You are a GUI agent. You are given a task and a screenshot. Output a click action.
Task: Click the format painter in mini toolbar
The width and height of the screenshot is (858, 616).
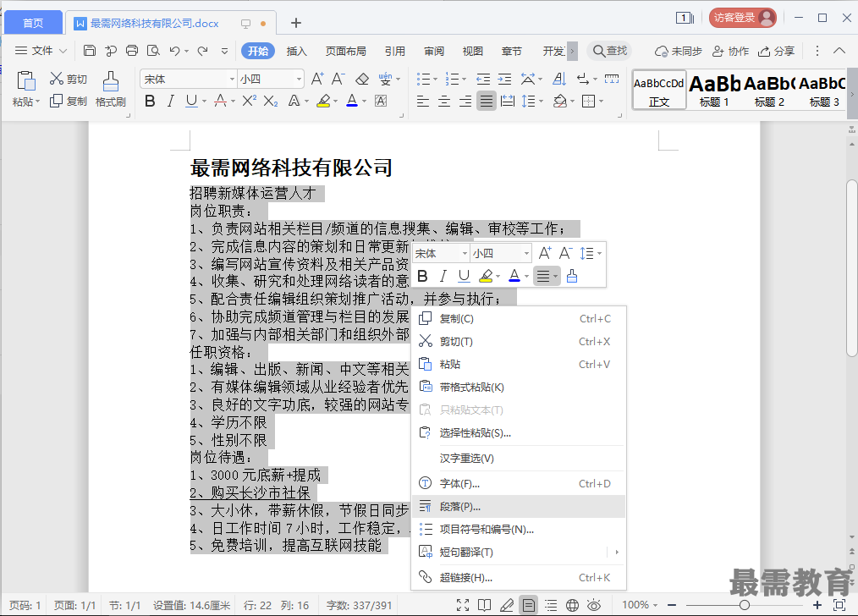coord(572,276)
